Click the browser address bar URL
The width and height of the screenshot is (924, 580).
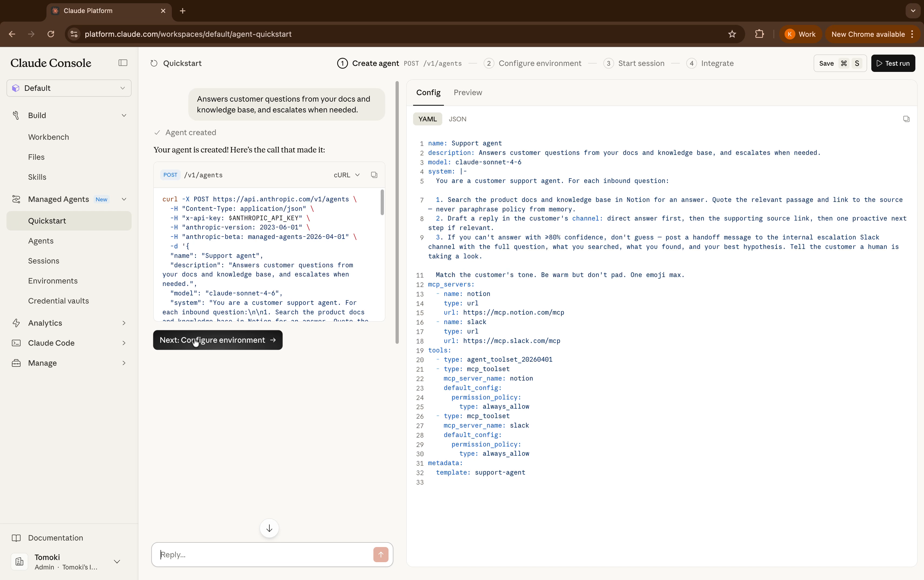pos(188,34)
